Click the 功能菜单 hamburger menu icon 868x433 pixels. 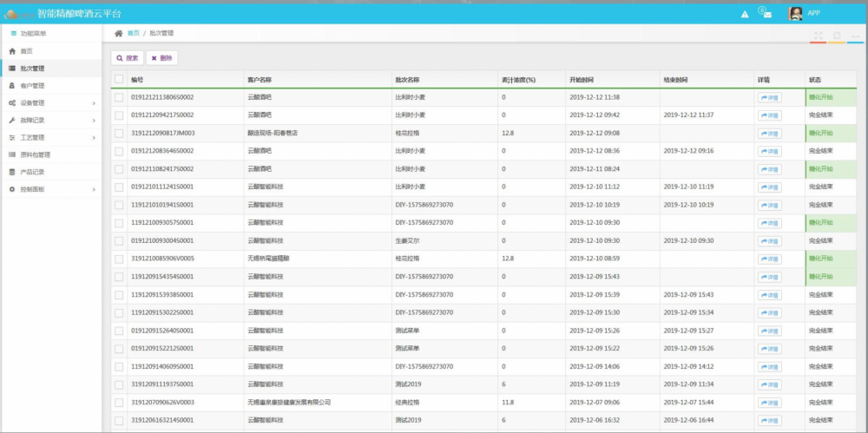13,34
